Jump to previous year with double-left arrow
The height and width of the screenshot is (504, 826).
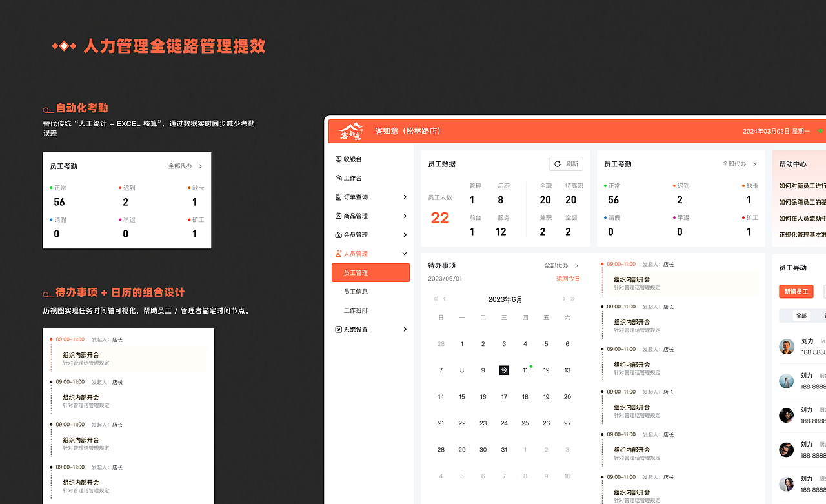(436, 299)
